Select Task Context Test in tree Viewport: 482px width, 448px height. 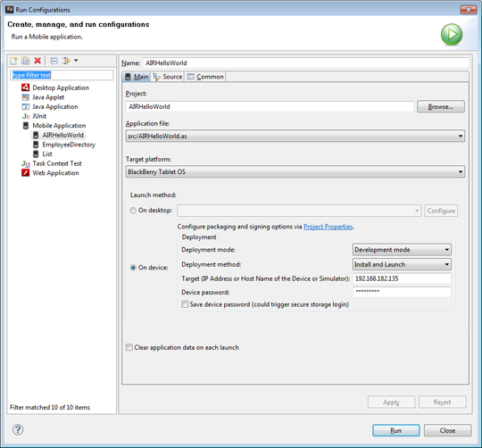57,163
